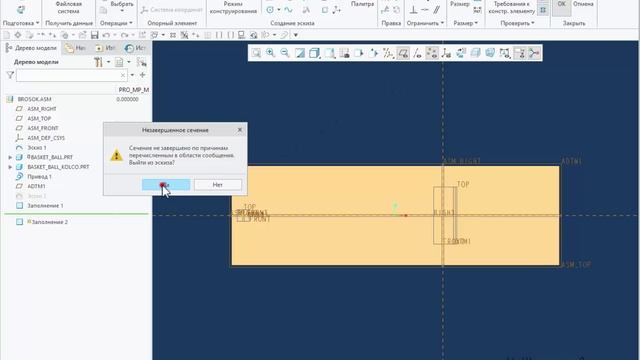This screenshot has height=360, width=640.
Task: Switch to the favorites tab
Action: click(106, 48)
